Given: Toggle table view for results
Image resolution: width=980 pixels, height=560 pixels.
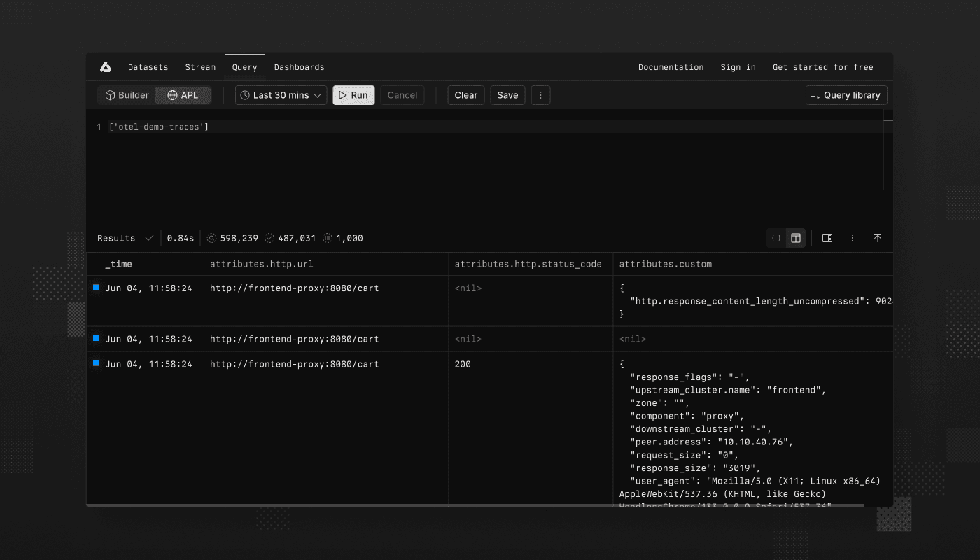Looking at the screenshot, I should 796,238.
